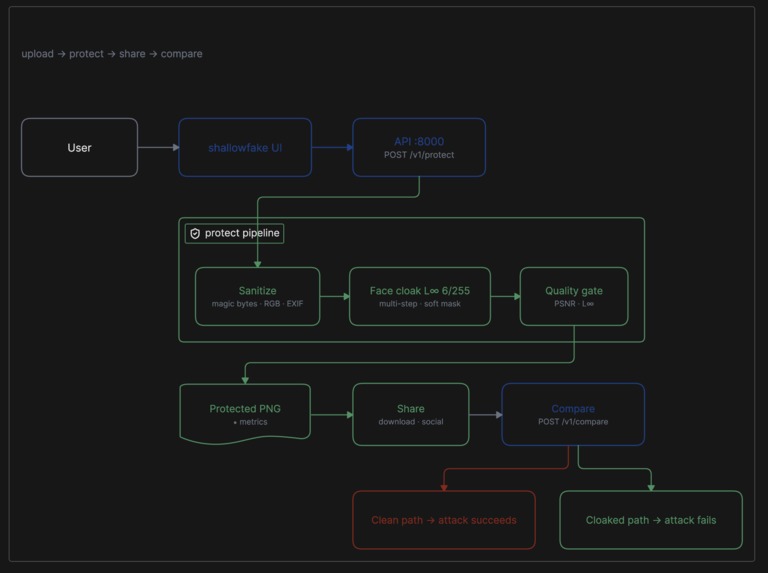Click the PSNR · L∞ subtitle
The height and width of the screenshot is (573, 768).
[x=574, y=304]
